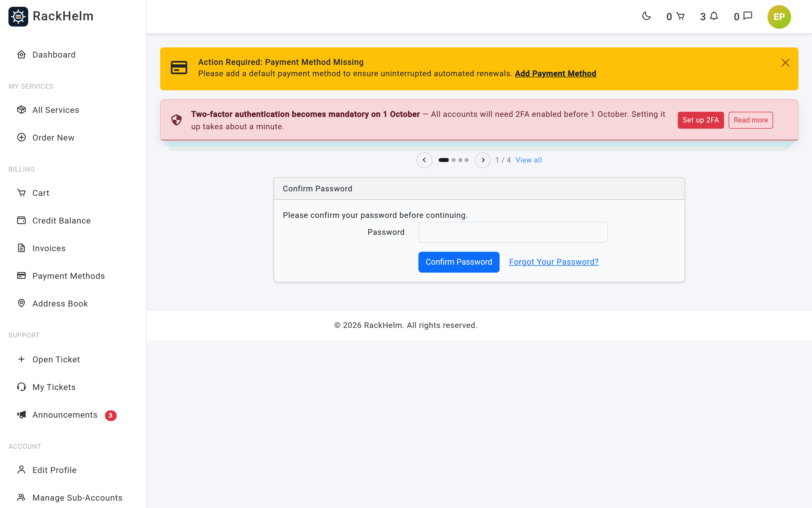
Task: Dismiss the payment method missing banner
Action: [785, 63]
